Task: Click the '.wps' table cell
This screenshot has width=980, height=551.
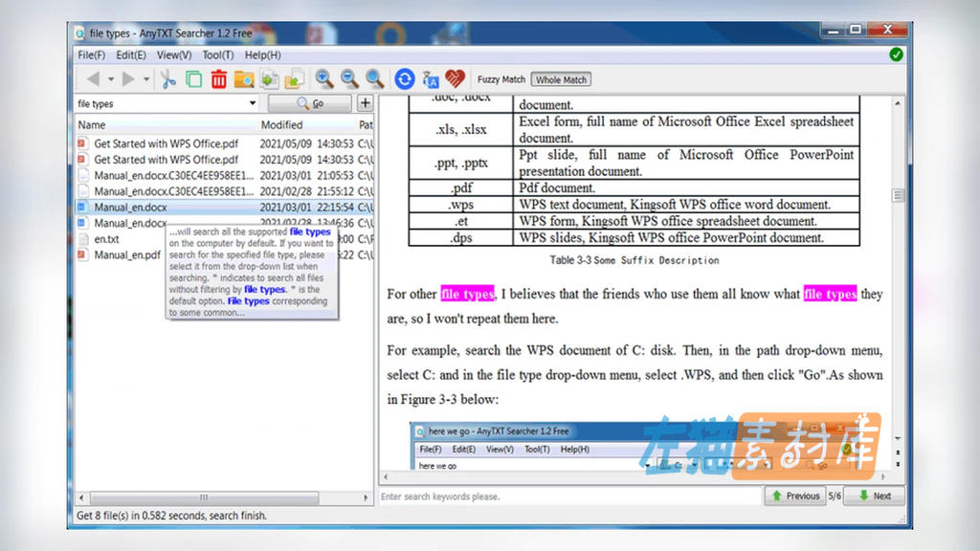Action: (x=460, y=205)
